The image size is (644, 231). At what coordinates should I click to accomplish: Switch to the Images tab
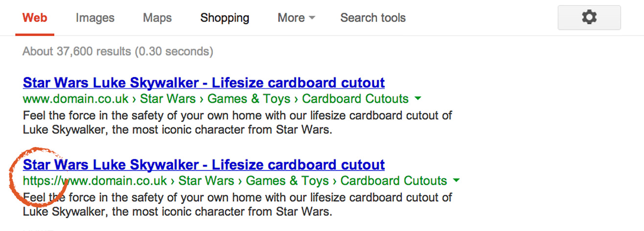pos(95,18)
